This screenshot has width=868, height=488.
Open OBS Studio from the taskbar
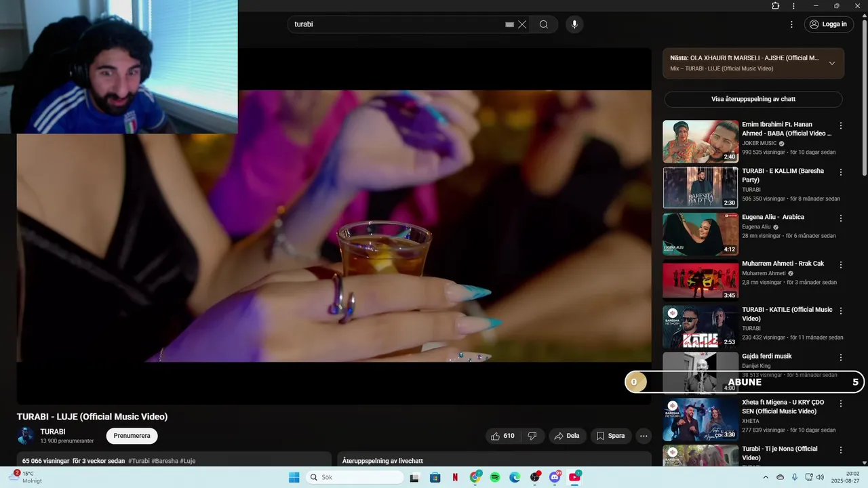pos(535,477)
